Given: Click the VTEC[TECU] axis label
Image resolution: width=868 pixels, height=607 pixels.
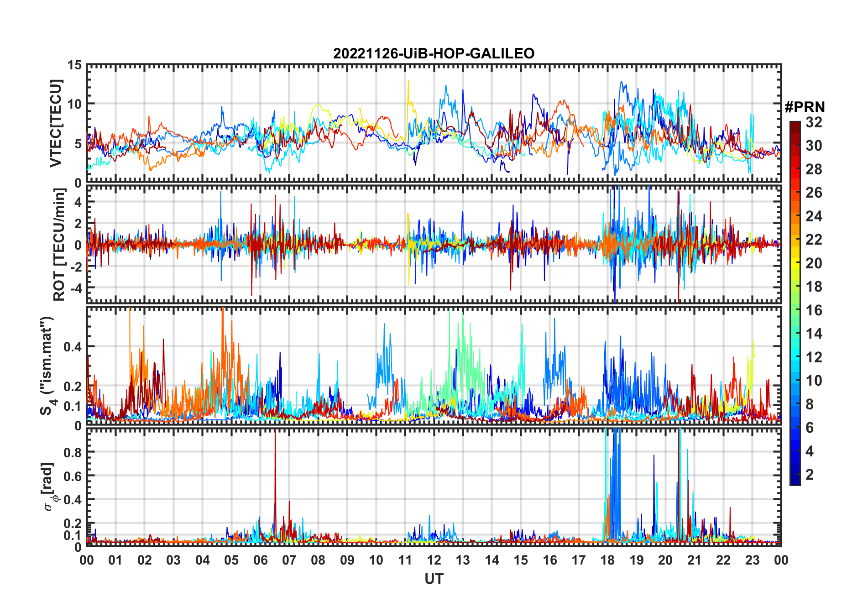Looking at the screenshot, I should (x=56, y=124).
